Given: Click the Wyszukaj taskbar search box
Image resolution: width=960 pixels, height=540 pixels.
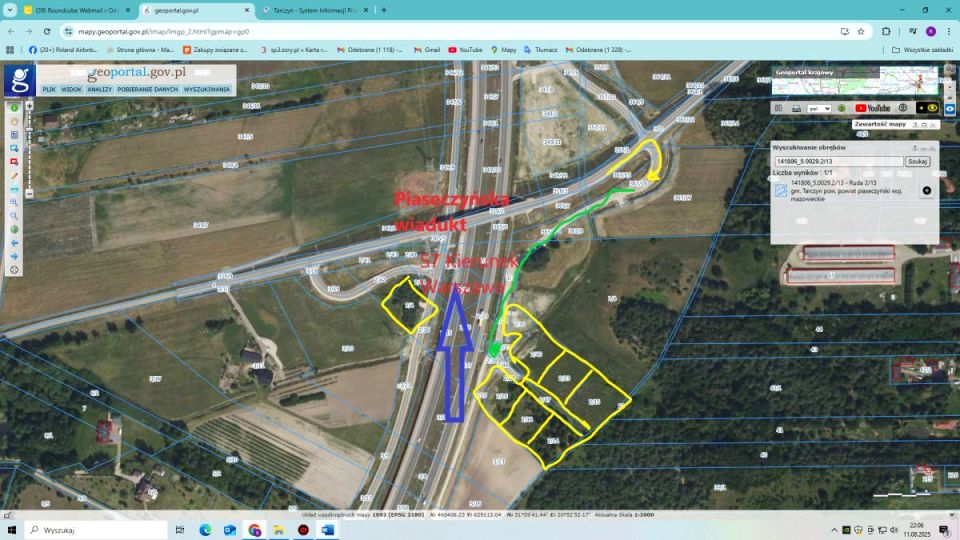Looking at the screenshot, I should tap(96, 530).
